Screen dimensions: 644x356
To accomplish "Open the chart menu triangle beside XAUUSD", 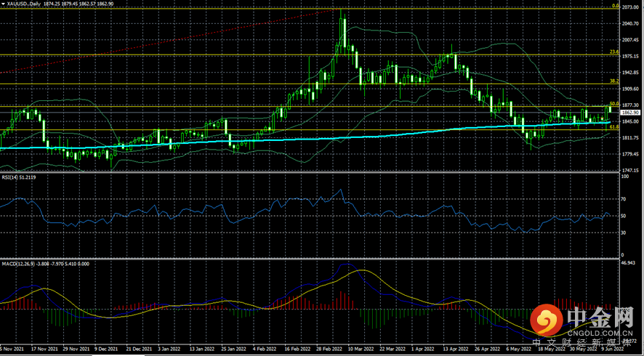I will (4, 2).
